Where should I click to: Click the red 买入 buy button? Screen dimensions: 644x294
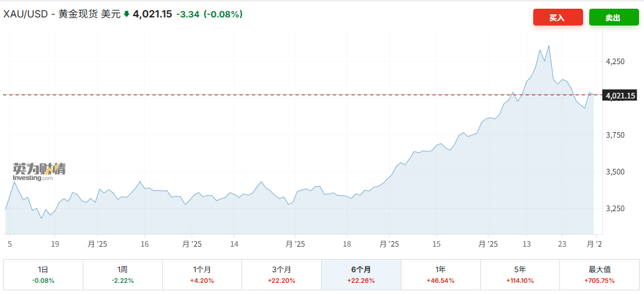click(557, 17)
